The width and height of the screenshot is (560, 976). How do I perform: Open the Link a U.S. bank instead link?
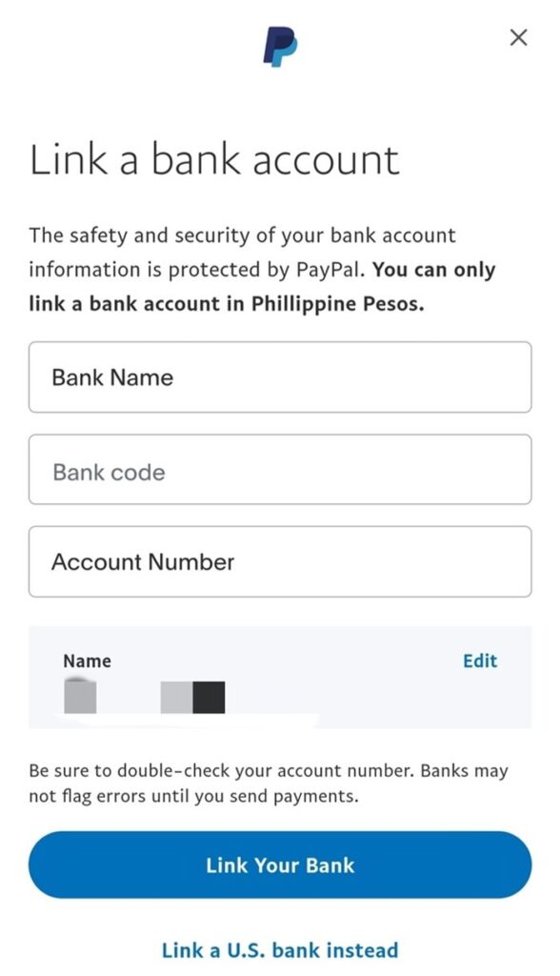280,949
